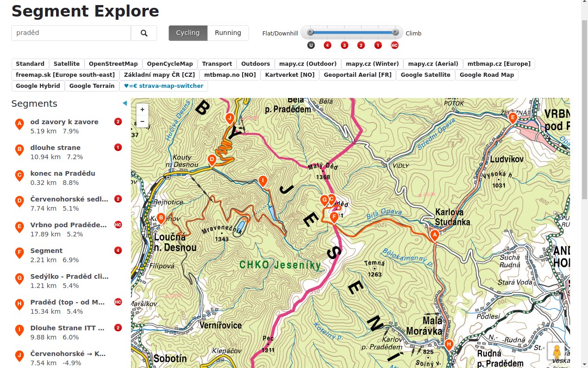
Task: Select Google Terrain layer
Action: pos(92,86)
